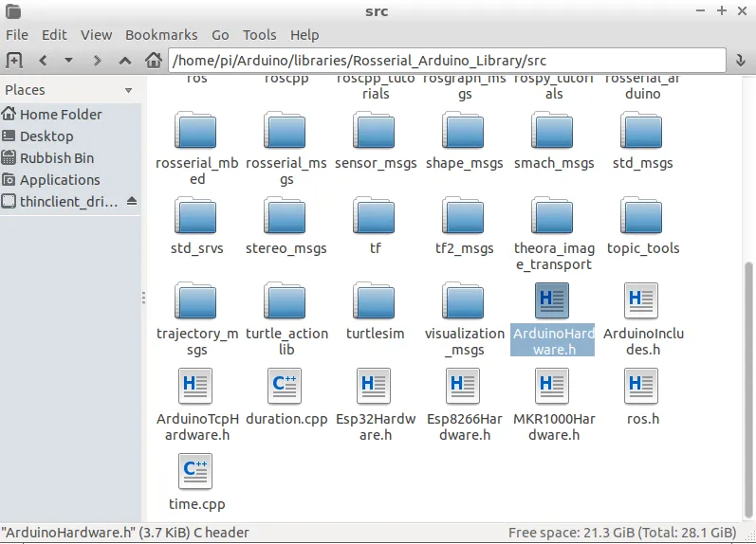Click the home folder toolbar icon
Screen dimensions: 756x544
coord(153,60)
